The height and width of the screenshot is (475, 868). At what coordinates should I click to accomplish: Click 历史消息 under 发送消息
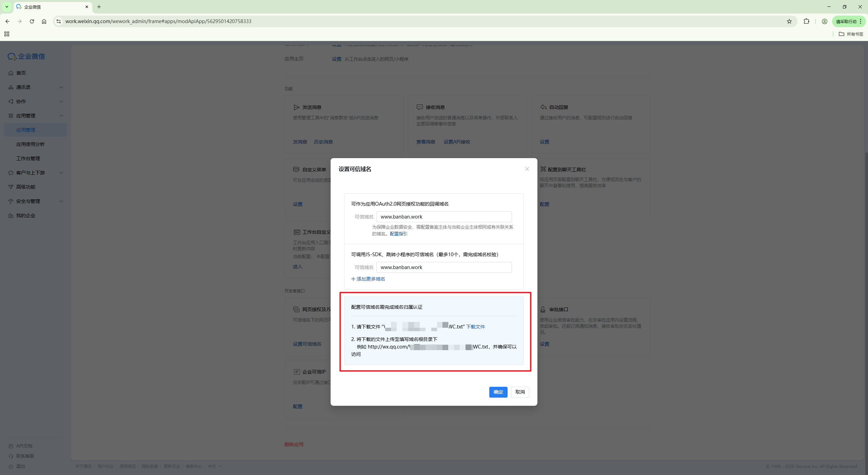coord(323,142)
